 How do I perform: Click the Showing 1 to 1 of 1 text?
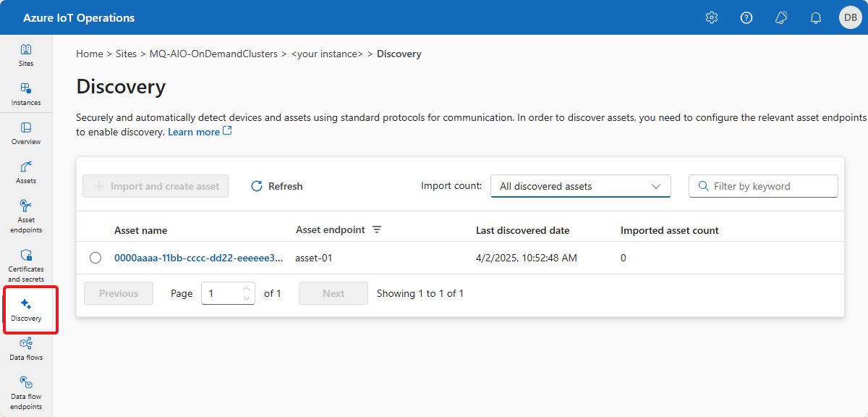[x=420, y=293]
